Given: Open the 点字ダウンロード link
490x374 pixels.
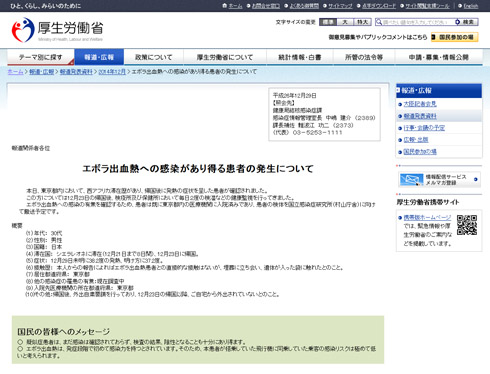Looking at the screenshot, I should (x=379, y=6).
